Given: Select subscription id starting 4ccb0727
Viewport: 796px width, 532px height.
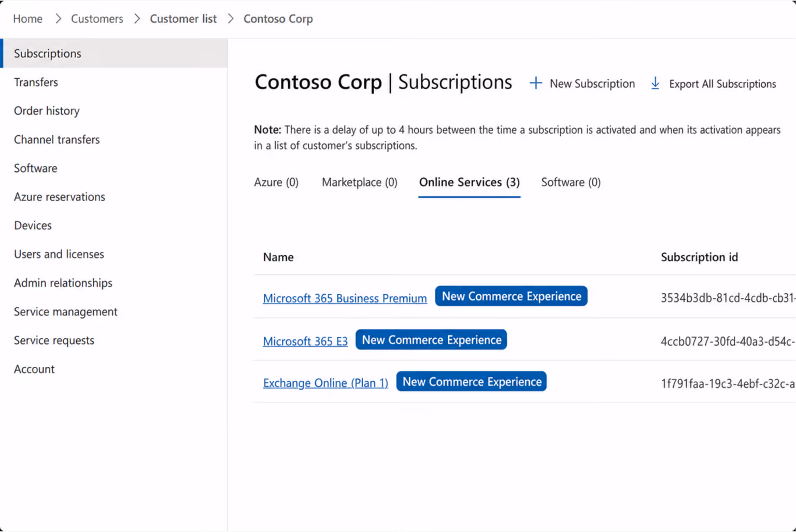Looking at the screenshot, I should click(x=728, y=341).
